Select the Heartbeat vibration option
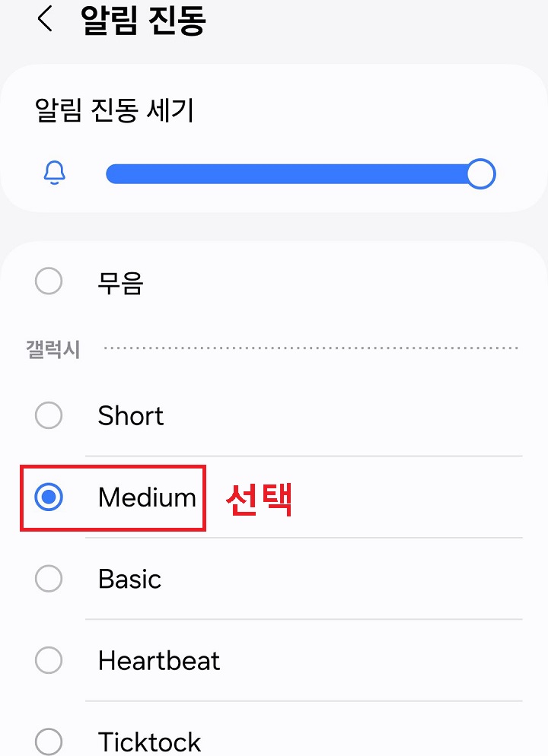Viewport: 548px width, 756px height. click(x=49, y=660)
